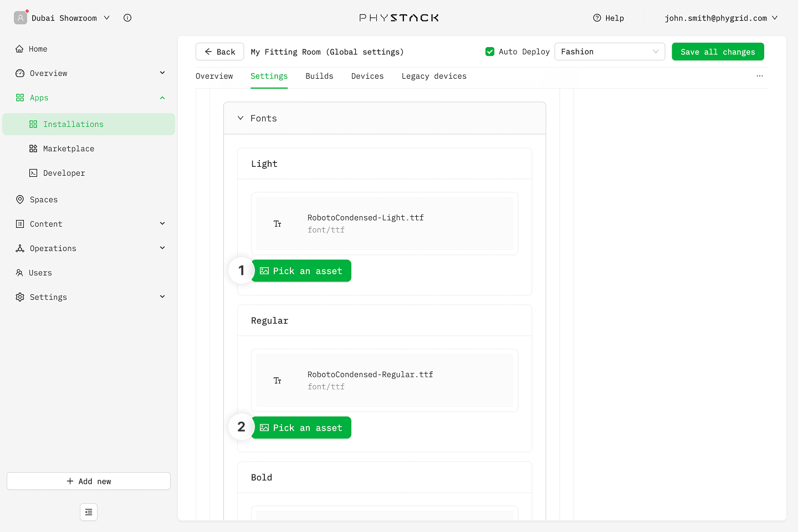Click the PHYSTACK logo

tap(399, 18)
